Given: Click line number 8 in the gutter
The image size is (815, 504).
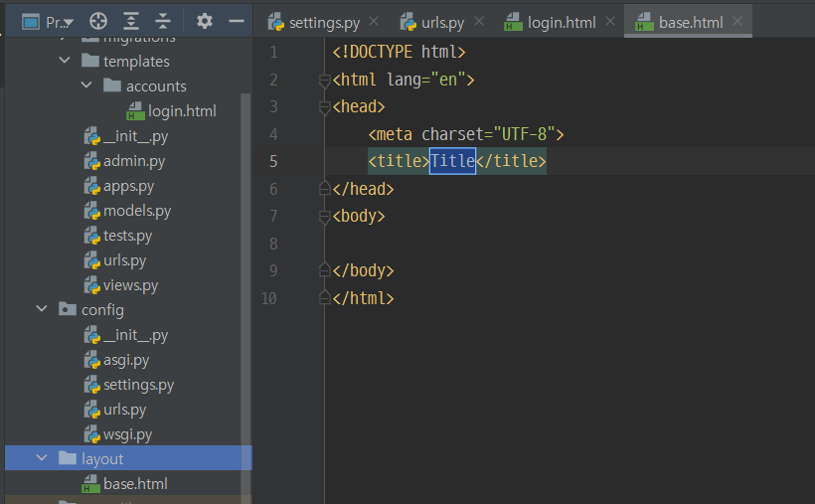Looking at the screenshot, I should coord(273,244).
